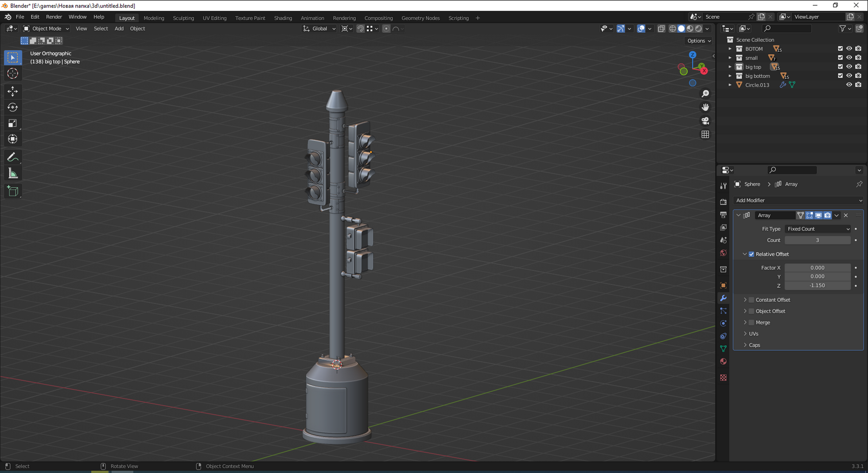This screenshot has height=473, width=868.
Task: Enable the Constant Offset checkbox
Action: coord(751,300)
